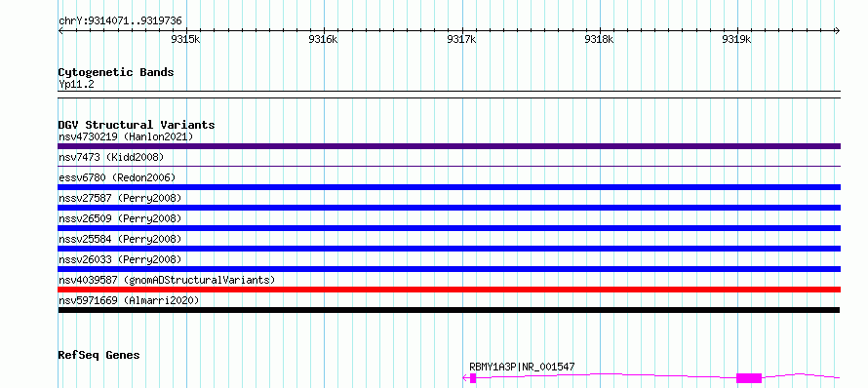Click the large magenta exon block of RBMY1A3P
The width and height of the screenshot is (868, 388).
(x=749, y=378)
